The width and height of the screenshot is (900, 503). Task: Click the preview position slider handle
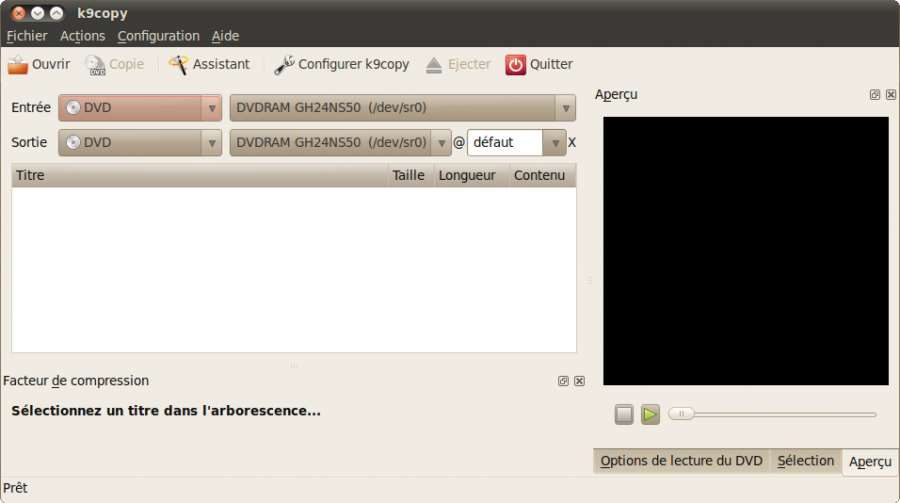coord(681,413)
